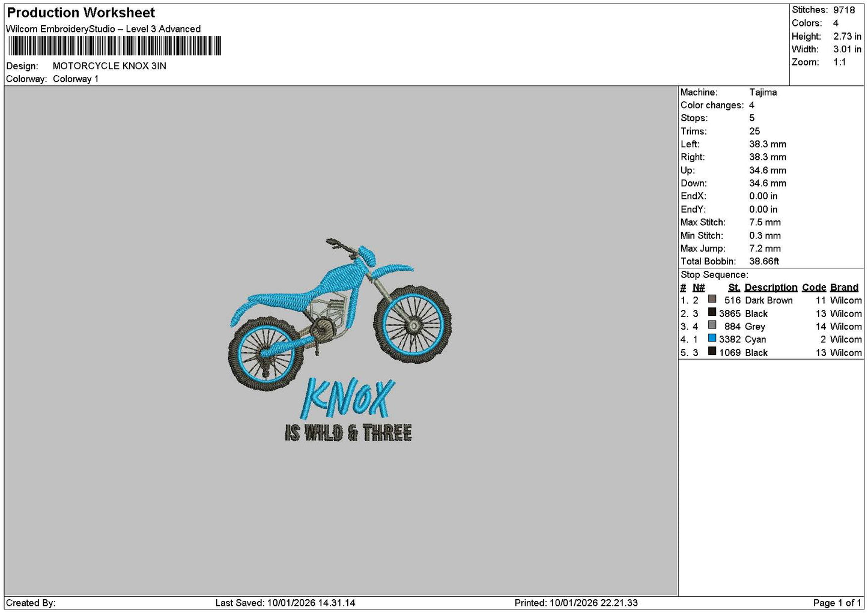868x613 pixels.
Task: Click the Stops value 5
Action: [751, 118]
